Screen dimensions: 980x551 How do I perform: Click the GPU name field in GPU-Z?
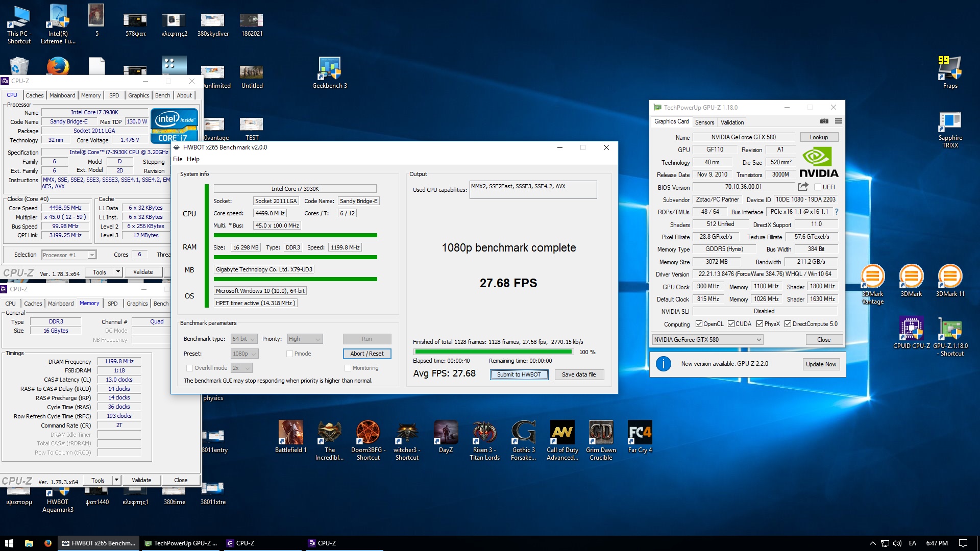[x=743, y=137]
